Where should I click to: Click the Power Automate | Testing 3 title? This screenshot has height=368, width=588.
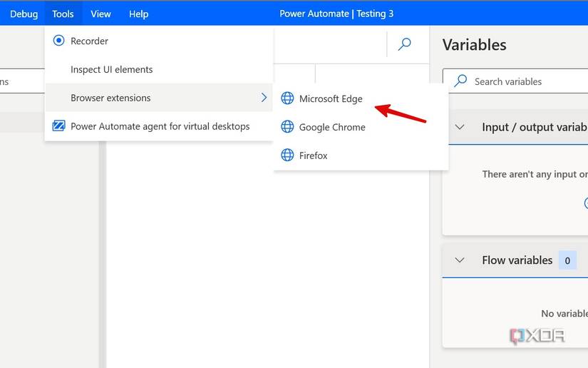click(x=336, y=14)
